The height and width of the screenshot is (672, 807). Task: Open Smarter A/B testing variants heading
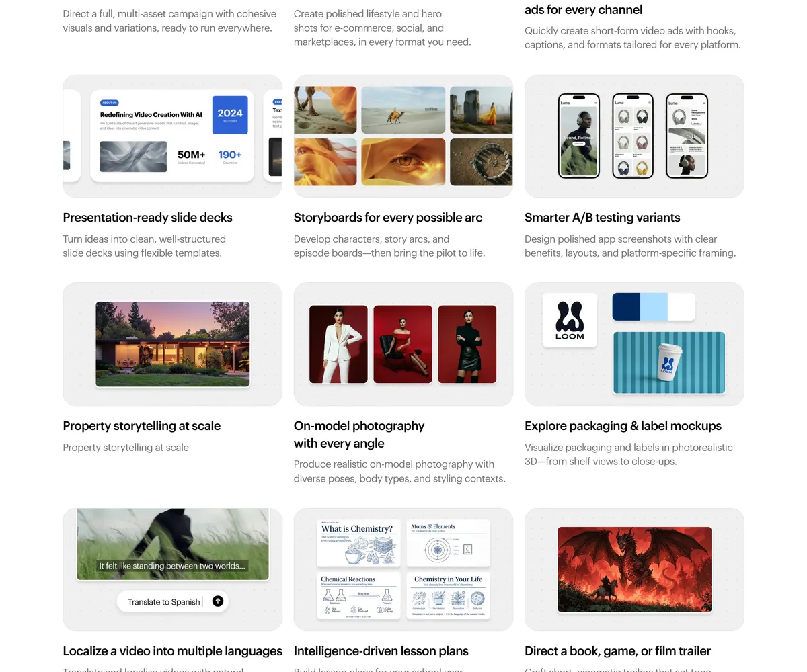pos(603,218)
